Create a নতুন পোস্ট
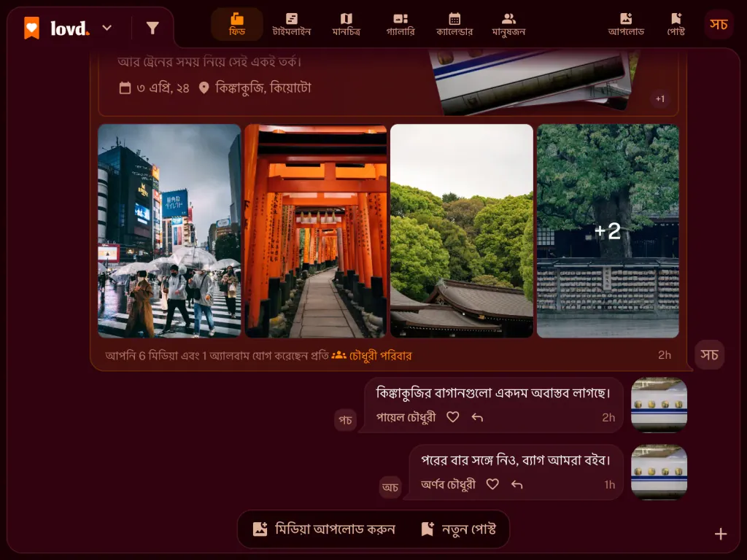The height and width of the screenshot is (560, 747). click(459, 529)
